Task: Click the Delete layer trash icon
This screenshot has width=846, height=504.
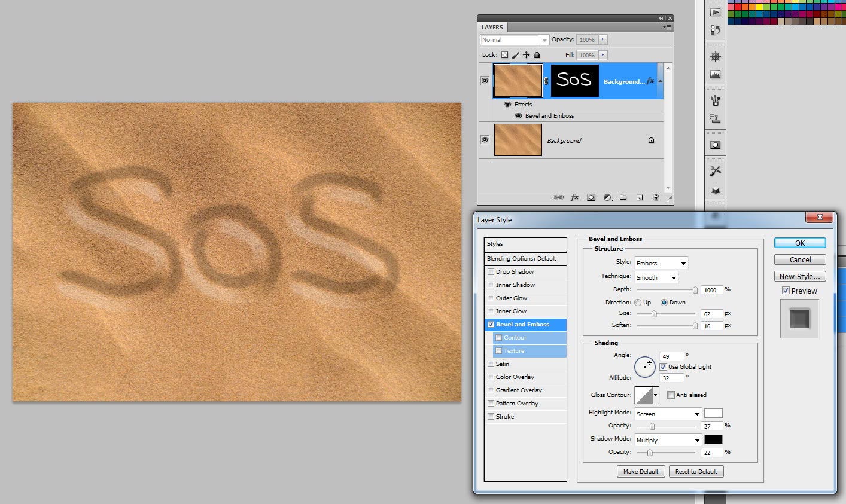Action: tap(656, 197)
